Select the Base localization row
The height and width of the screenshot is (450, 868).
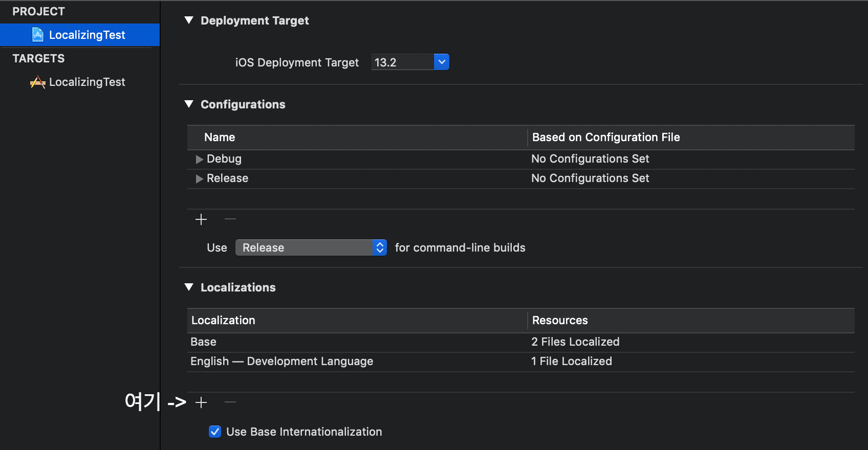click(521, 342)
